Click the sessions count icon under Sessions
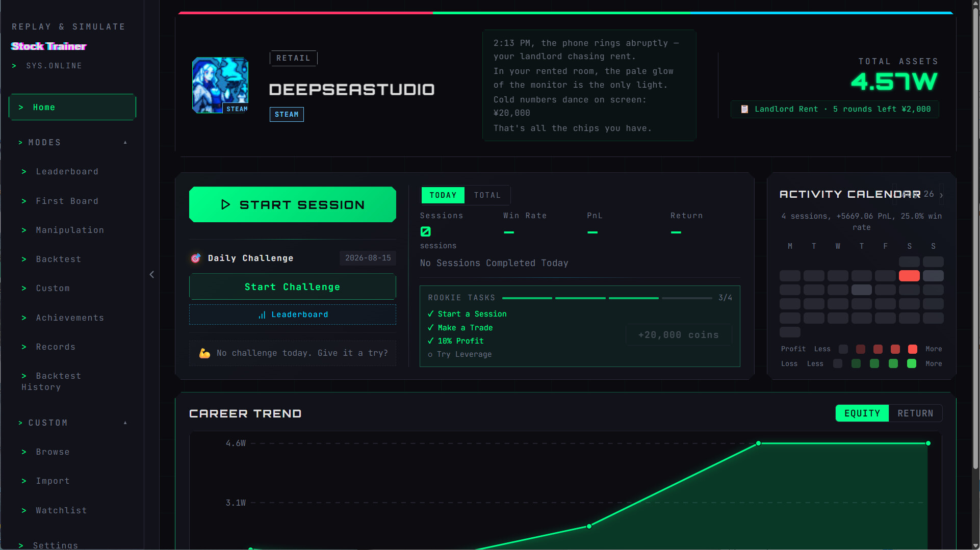This screenshot has height=550, width=980. 426,232
